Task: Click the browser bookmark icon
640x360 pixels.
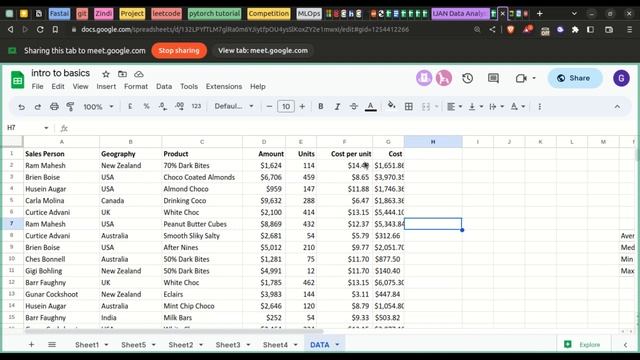Action: pos(55,29)
